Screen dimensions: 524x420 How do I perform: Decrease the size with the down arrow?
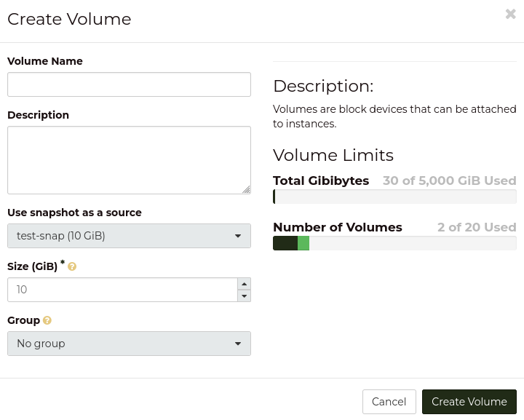244,296
